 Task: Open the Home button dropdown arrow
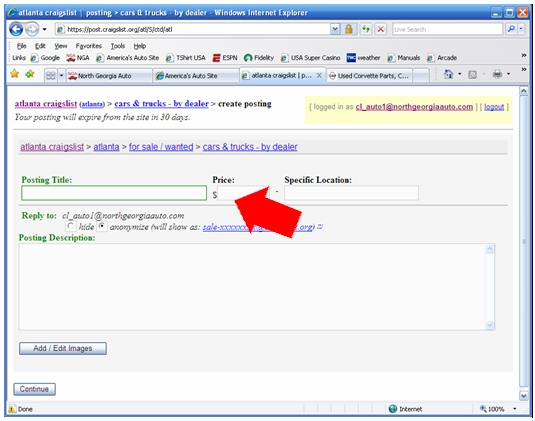point(460,74)
